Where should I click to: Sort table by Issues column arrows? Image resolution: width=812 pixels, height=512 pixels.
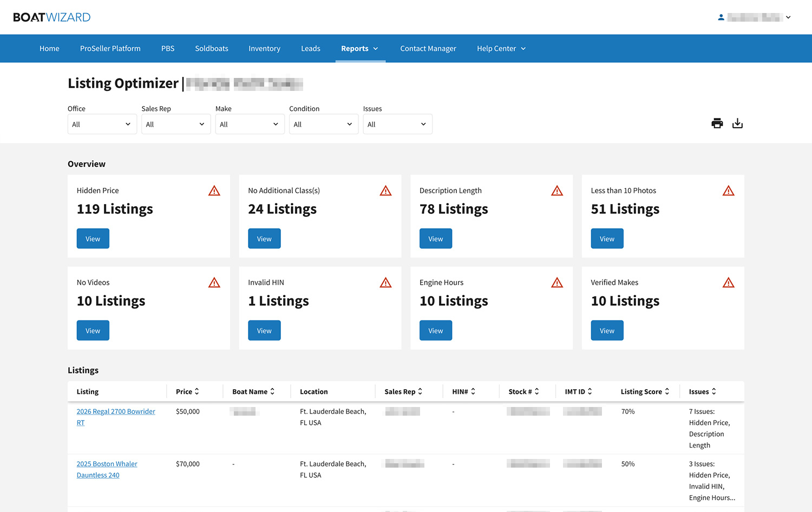[713, 391]
